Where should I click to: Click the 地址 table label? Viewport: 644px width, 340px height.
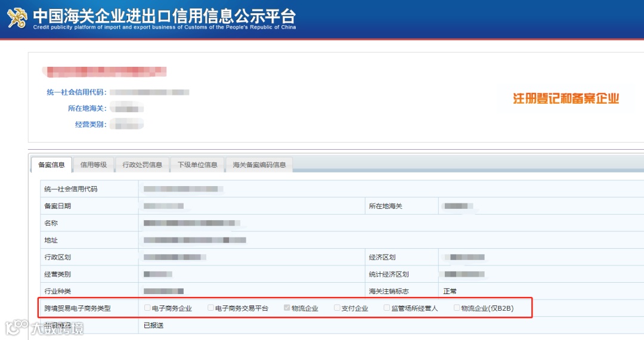point(51,240)
